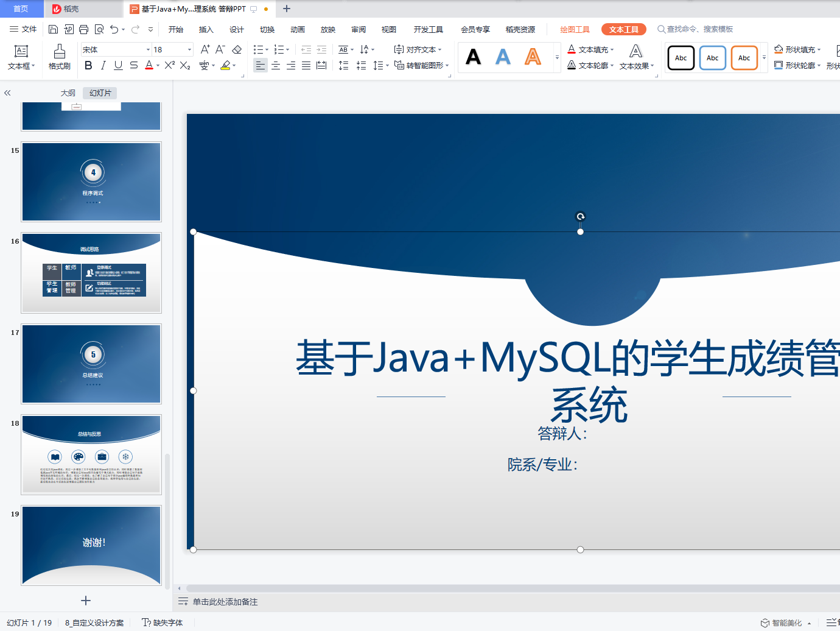Select slide 19 thumbnail 谢谢!

(91, 546)
